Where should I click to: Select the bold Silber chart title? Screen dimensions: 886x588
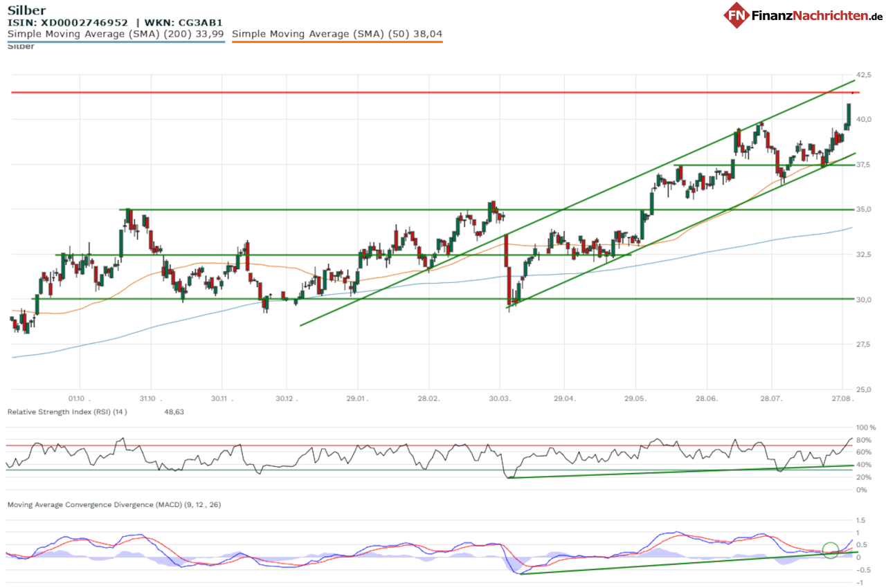27,10
